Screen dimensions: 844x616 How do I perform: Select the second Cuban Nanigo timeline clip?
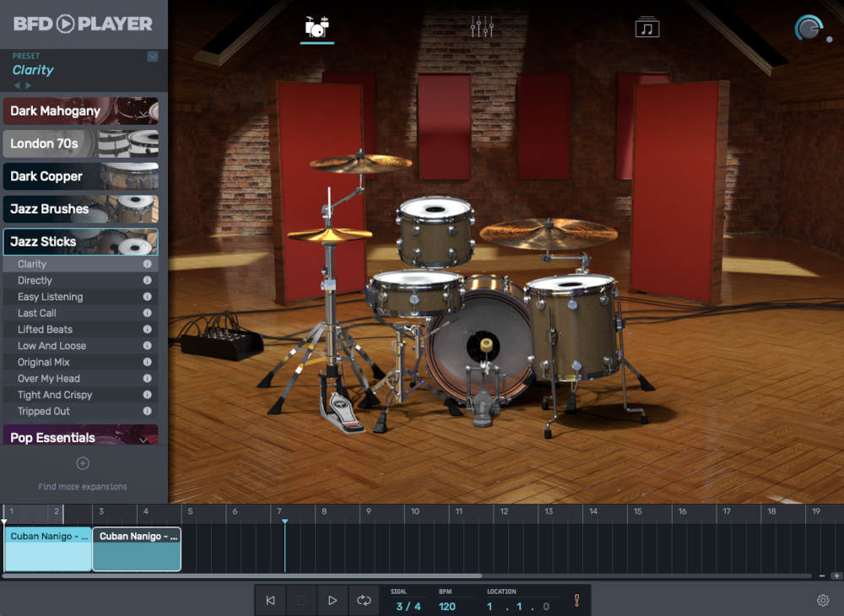136,548
